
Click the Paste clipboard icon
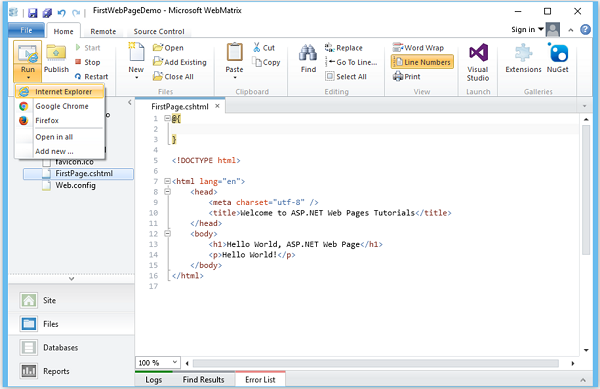(x=234, y=52)
